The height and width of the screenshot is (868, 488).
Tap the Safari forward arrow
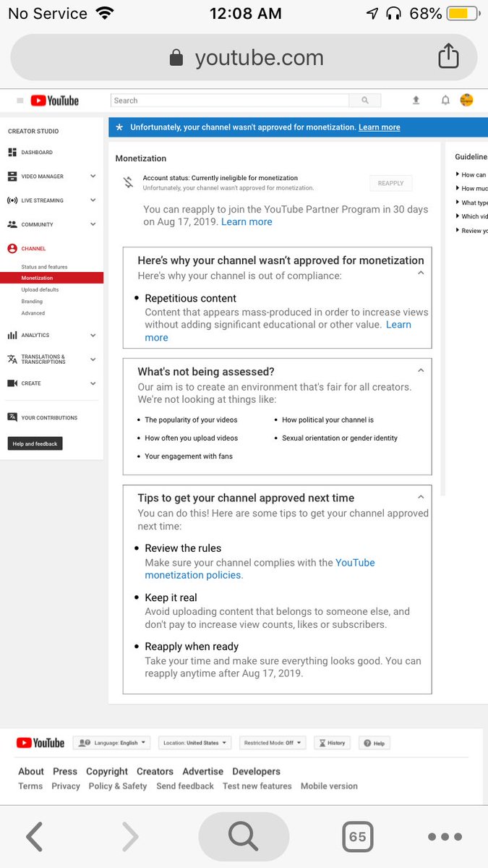click(130, 837)
